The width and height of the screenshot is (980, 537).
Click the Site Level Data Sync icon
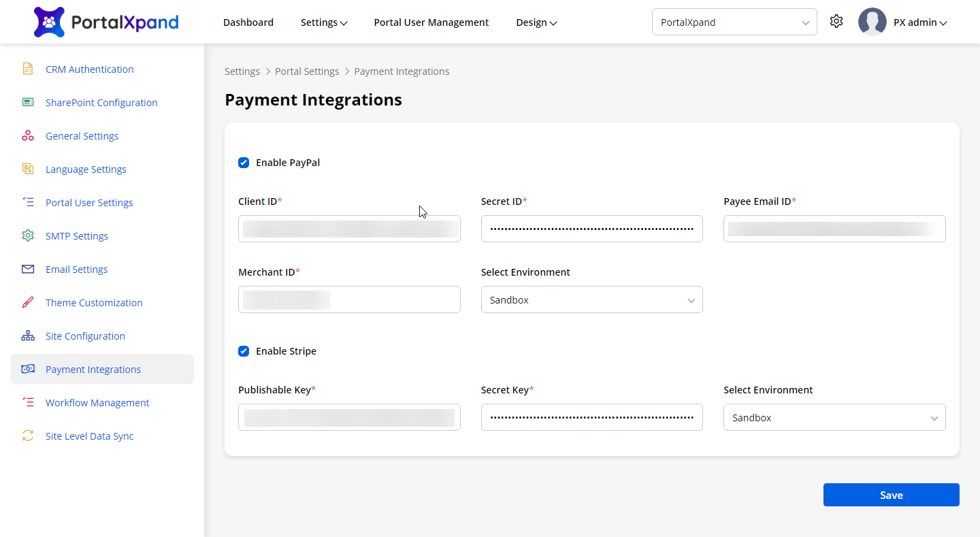(28, 436)
